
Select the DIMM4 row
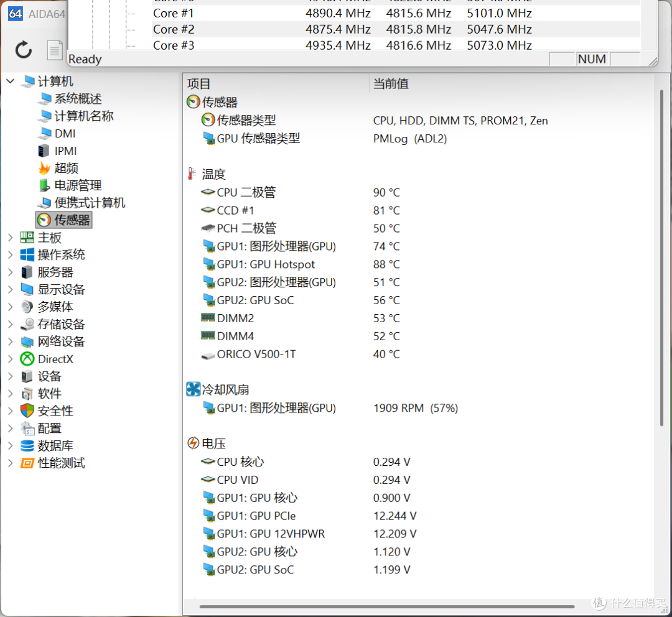point(418,336)
